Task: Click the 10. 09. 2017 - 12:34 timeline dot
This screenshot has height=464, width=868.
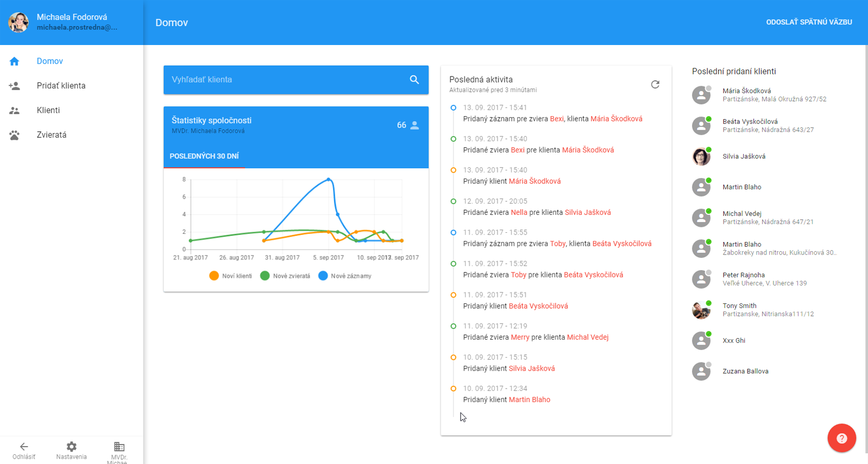Action: click(454, 389)
